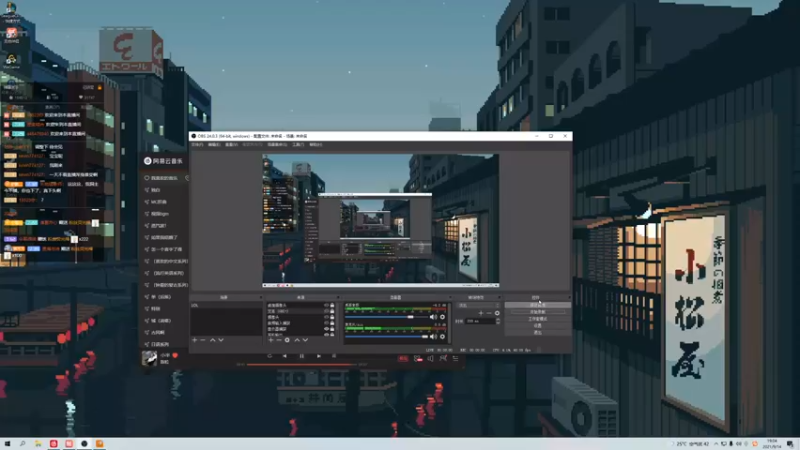Open source properties gear in Sources panel
This screenshot has height=450, width=800.
(x=287, y=340)
